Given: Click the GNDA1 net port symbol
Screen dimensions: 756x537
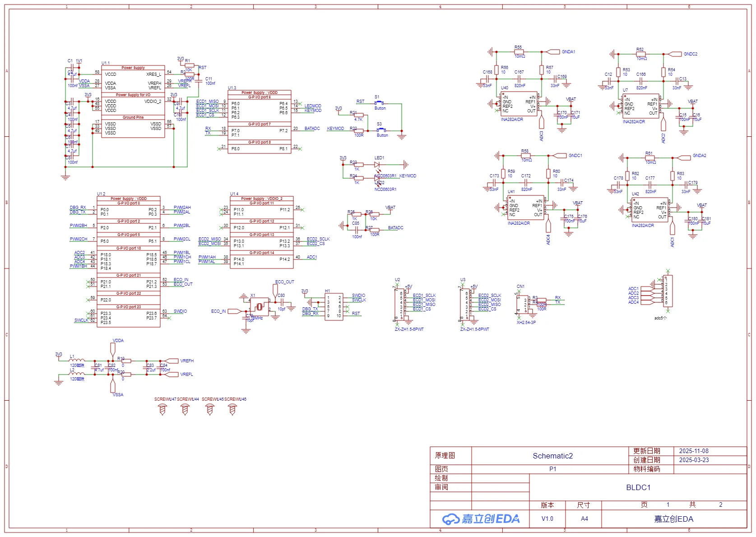Looking at the screenshot, I should point(553,52).
